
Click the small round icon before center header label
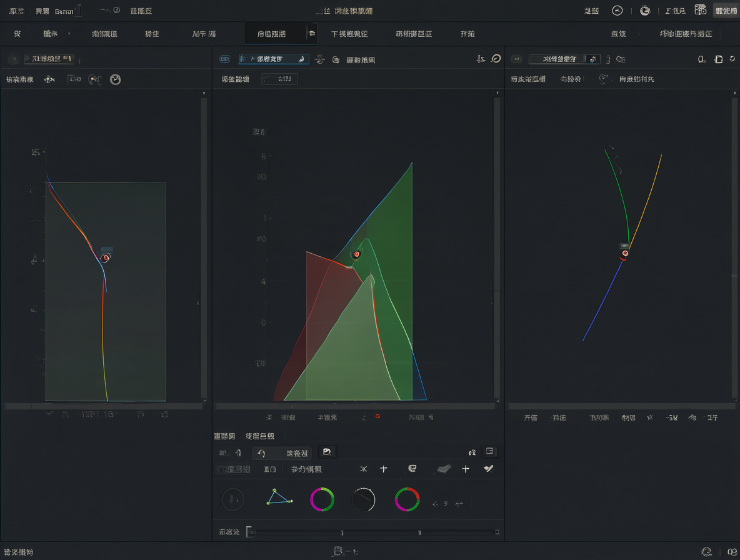(x=336, y=60)
